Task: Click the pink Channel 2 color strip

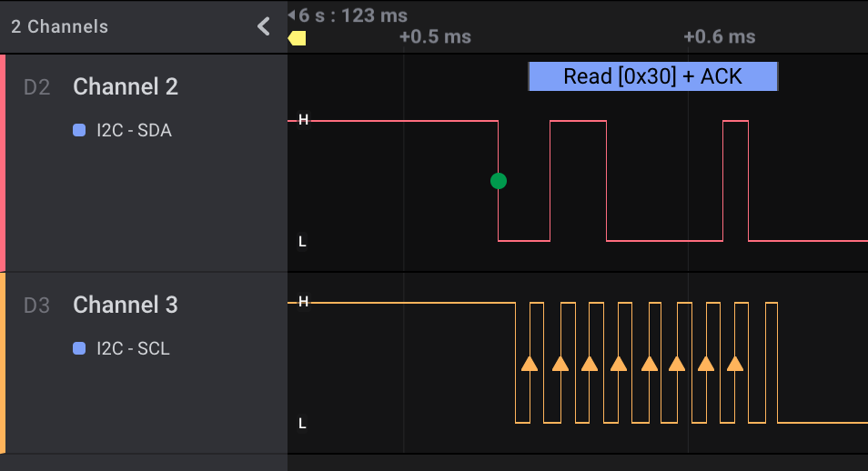Action: coord(3,163)
